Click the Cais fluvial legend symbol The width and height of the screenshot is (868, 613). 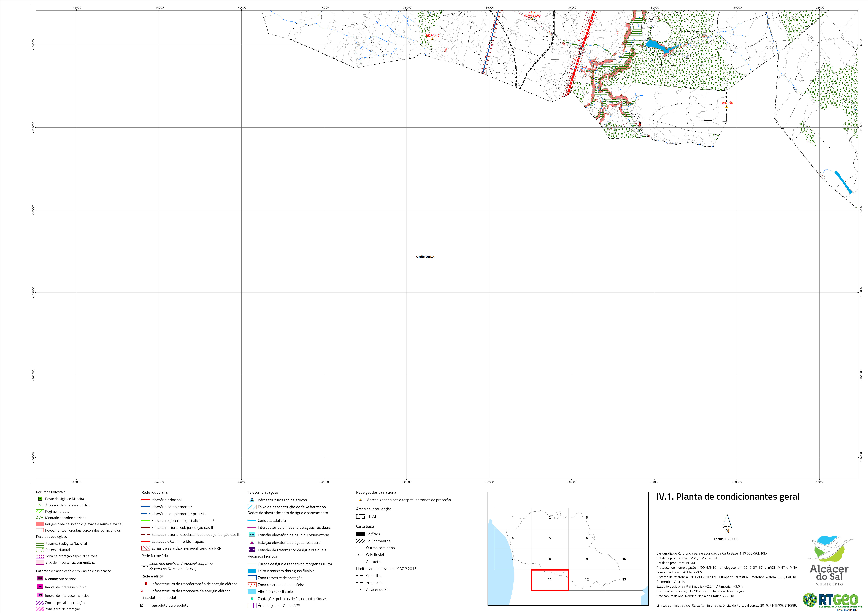pyautogui.click(x=360, y=555)
